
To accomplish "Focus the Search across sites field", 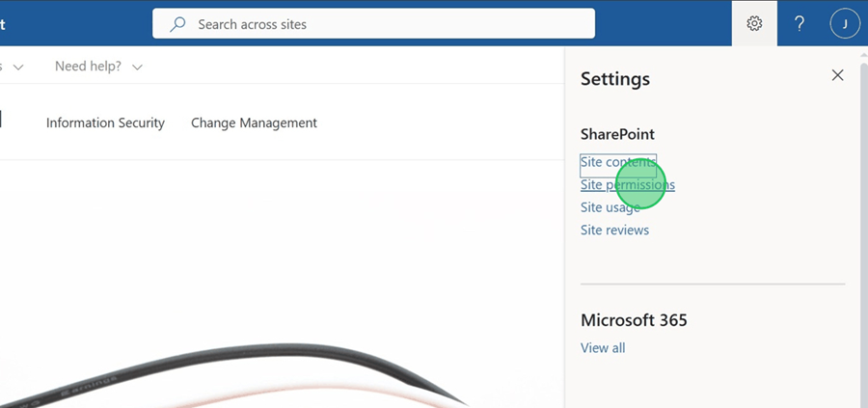I will [386, 24].
